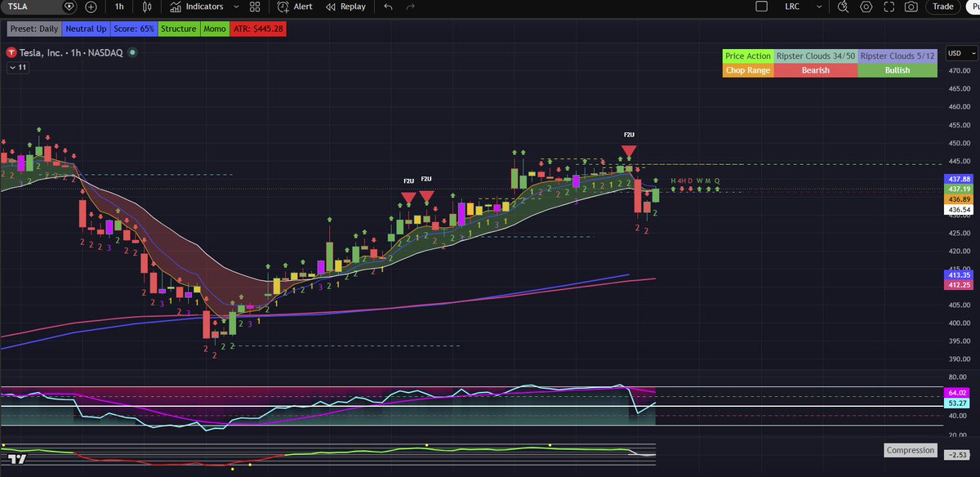Open the Indicators dialog

click(x=197, y=7)
